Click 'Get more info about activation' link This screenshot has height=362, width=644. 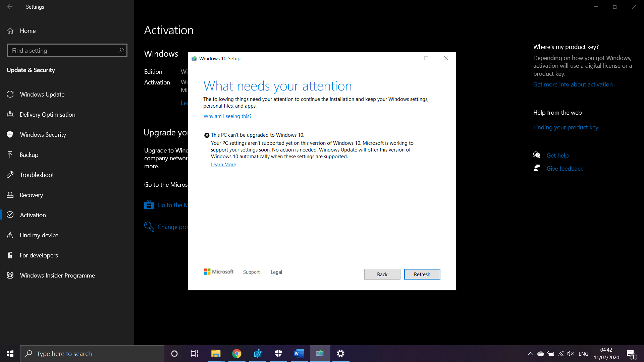[573, 84]
